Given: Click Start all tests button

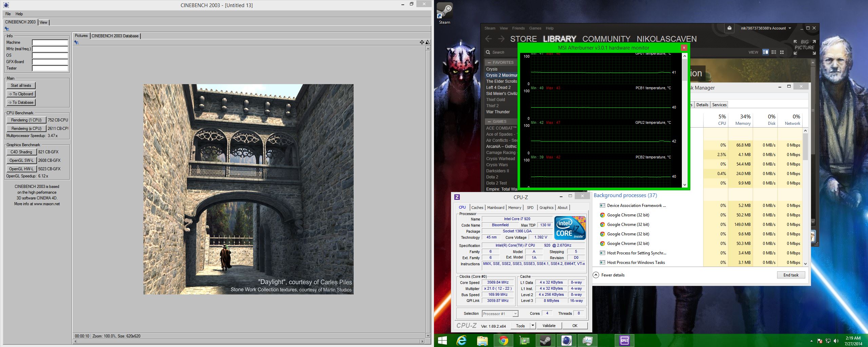Looking at the screenshot, I should click(21, 85).
